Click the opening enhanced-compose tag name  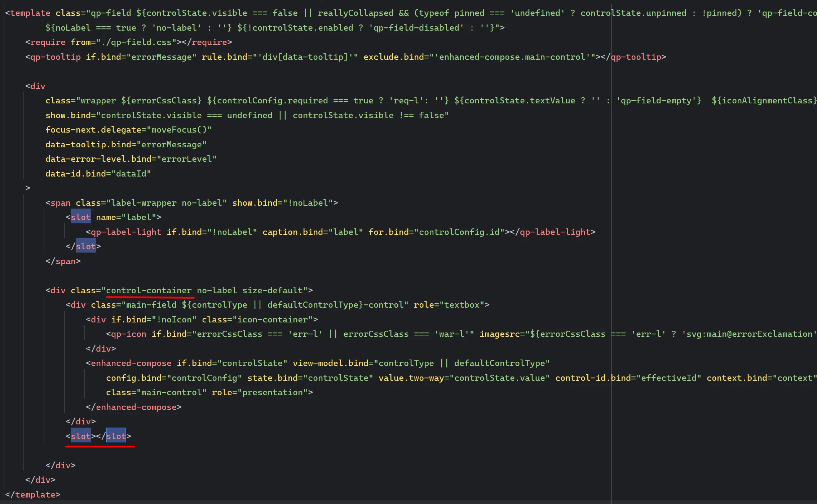pos(131,363)
